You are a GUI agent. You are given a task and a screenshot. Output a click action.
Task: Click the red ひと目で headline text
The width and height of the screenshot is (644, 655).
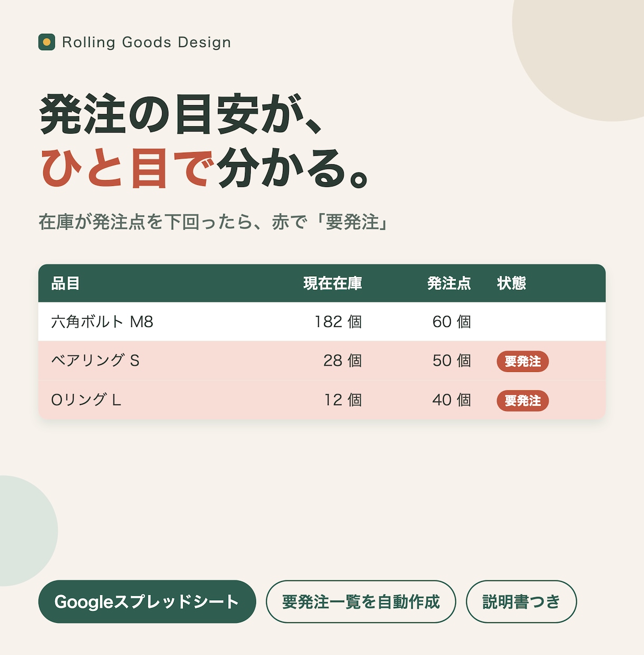point(127,169)
